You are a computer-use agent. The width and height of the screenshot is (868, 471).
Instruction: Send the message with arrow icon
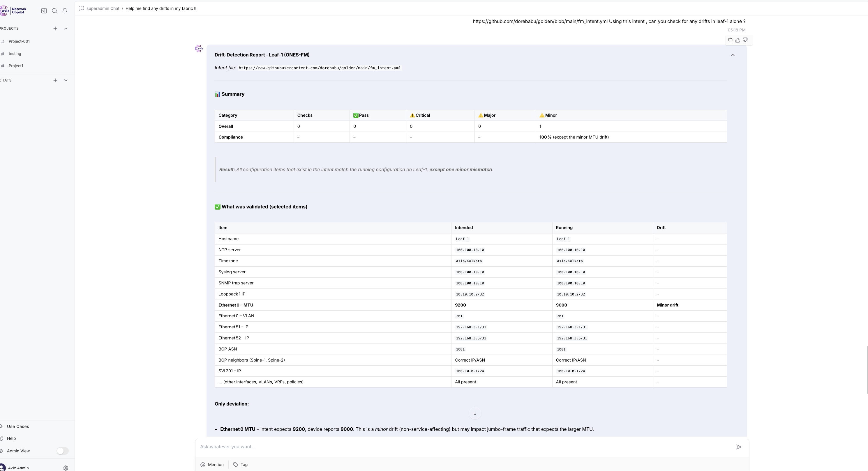(x=739, y=447)
